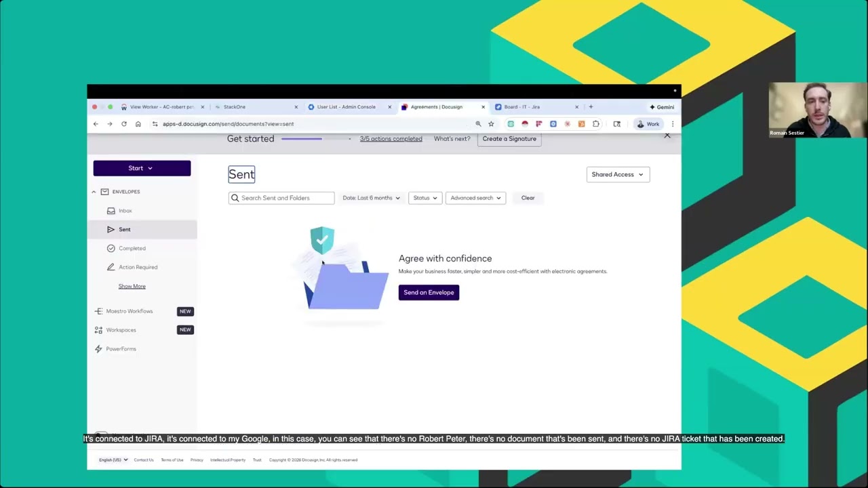
Task: Open the English (US) language dropdown
Action: 113,460
